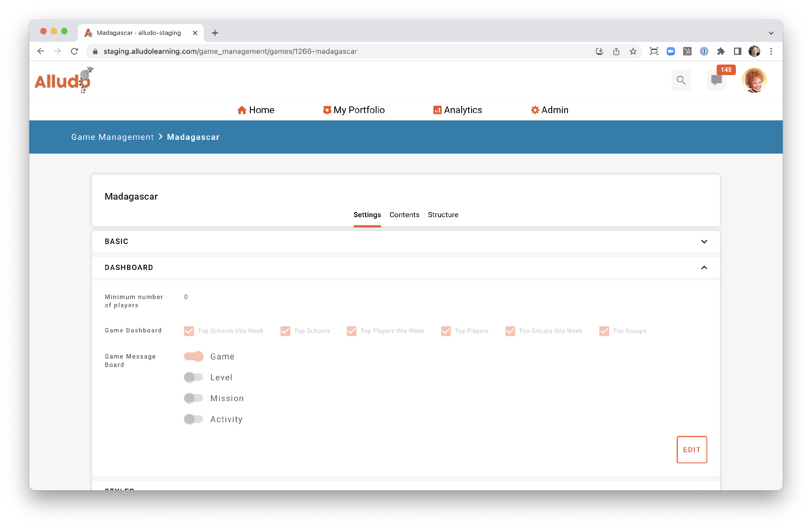Screen dimensions: 812x529
Task: Expand the BASIC section chevron
Action: pos(704,241)
